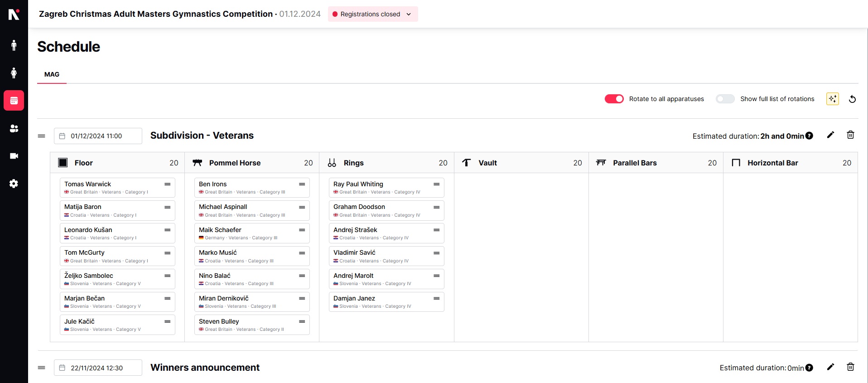Viewport: 868px width, 383px height.
Task: Select the Ray Paul Whiting athlete card
Action: click(381, 187)
